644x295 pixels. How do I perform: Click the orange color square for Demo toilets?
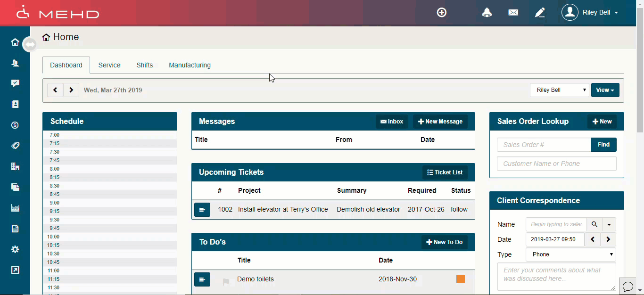461,279
